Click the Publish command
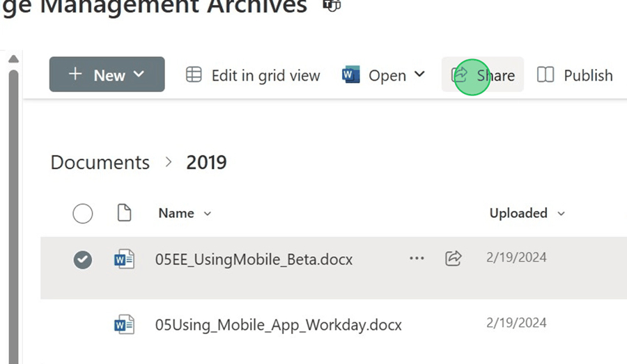The width and height of the screenshot is (627, 364). pyautogui.click(x=575, y=75)
